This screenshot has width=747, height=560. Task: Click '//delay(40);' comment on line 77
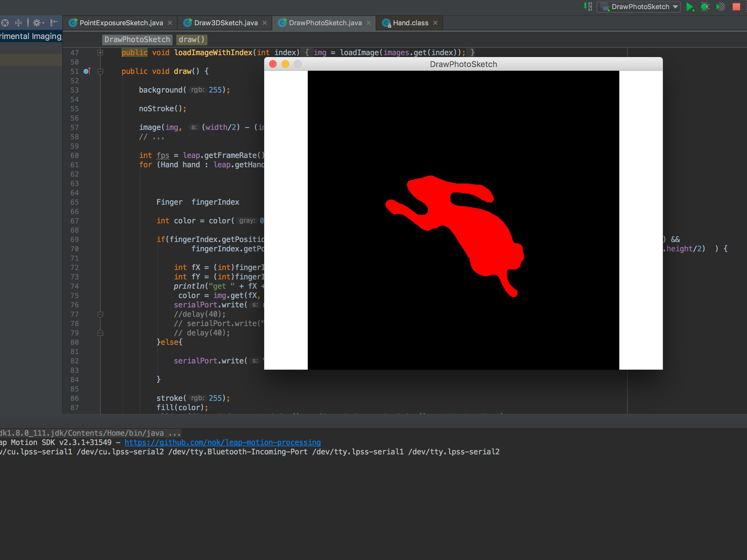(200, 314)
